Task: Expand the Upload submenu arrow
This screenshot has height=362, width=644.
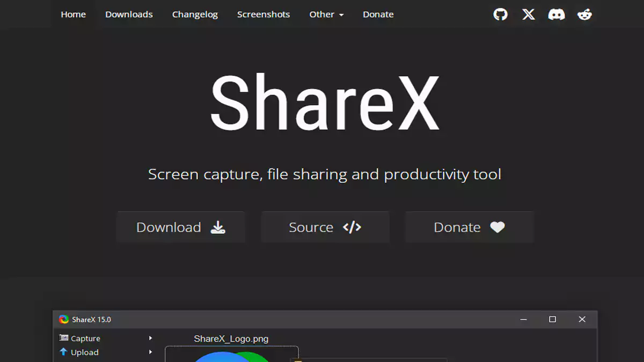Action: [150, 352]
